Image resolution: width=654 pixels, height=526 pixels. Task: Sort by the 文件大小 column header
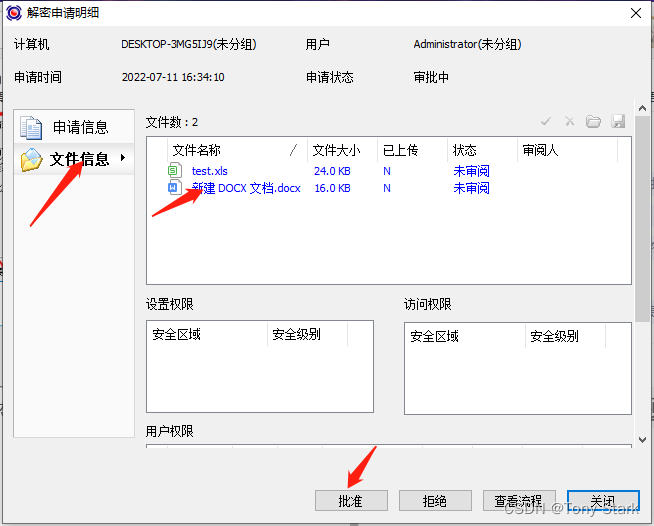tap(336, 150)
